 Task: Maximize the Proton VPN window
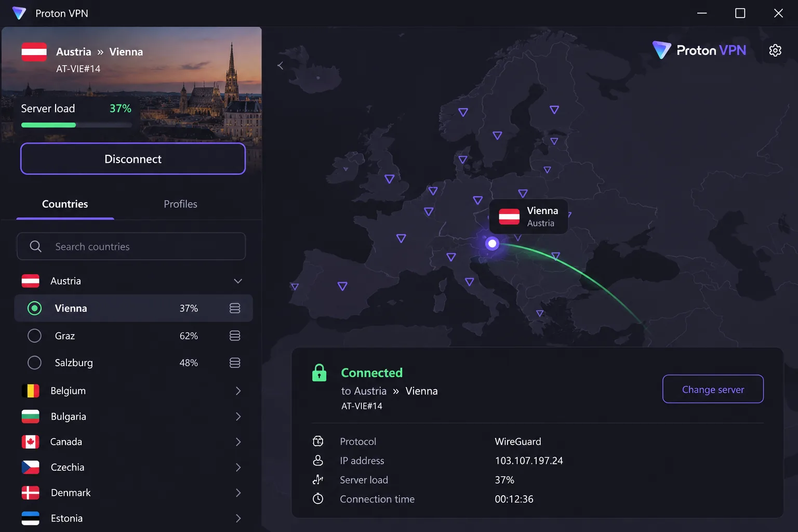point(740,13)
